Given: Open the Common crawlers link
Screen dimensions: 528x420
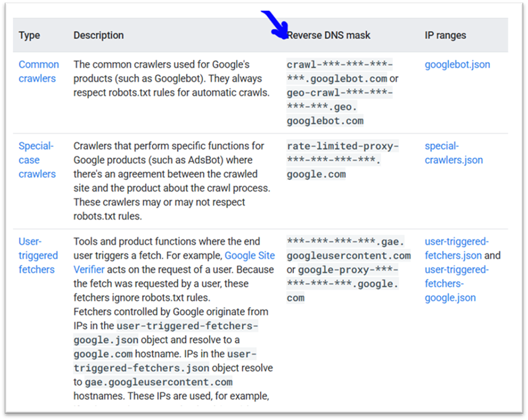Looking at the screenshot, I should pyautogui.click(x=38, y=71).
